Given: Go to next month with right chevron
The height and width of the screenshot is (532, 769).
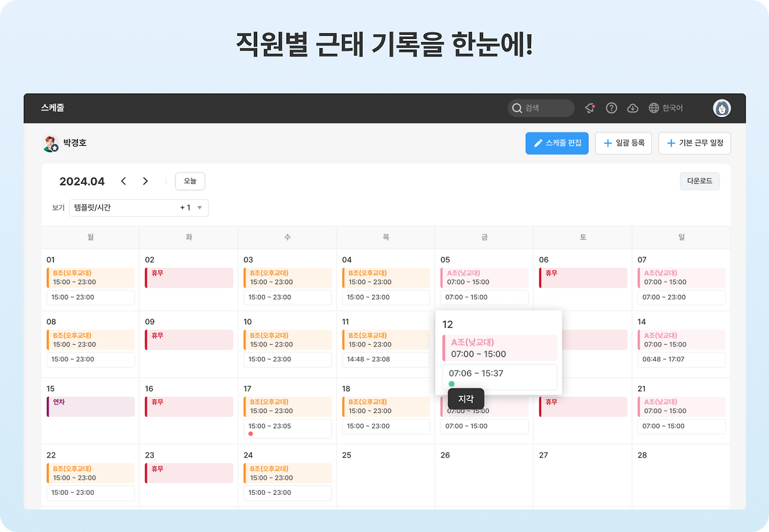Looking at the screenshot, I should 145,181.
